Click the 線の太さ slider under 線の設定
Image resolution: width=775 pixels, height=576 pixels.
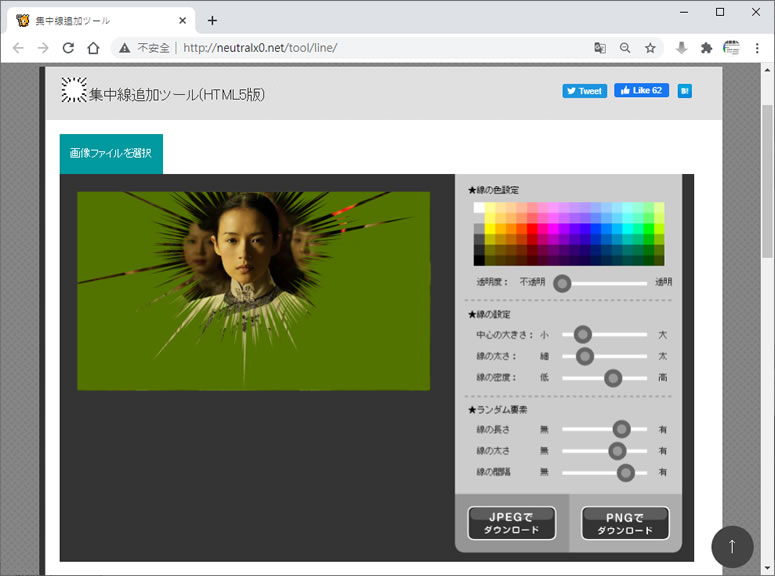coord(585,356)
